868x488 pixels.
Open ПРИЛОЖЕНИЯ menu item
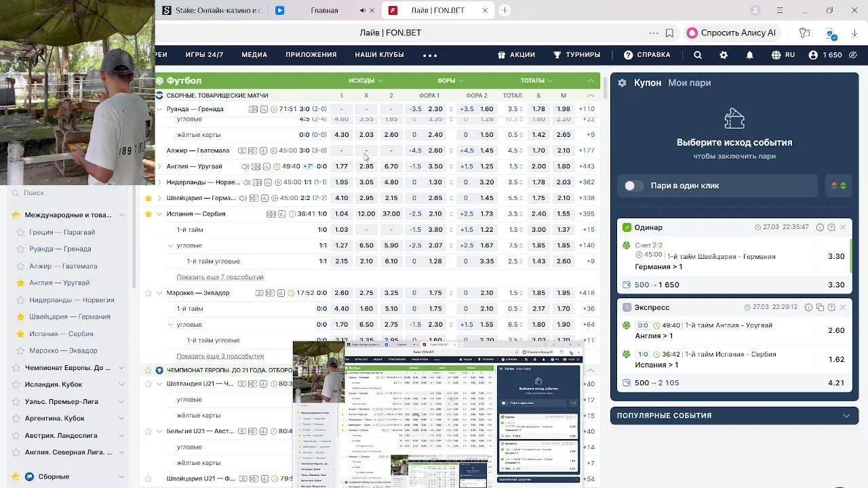point(311,55)
